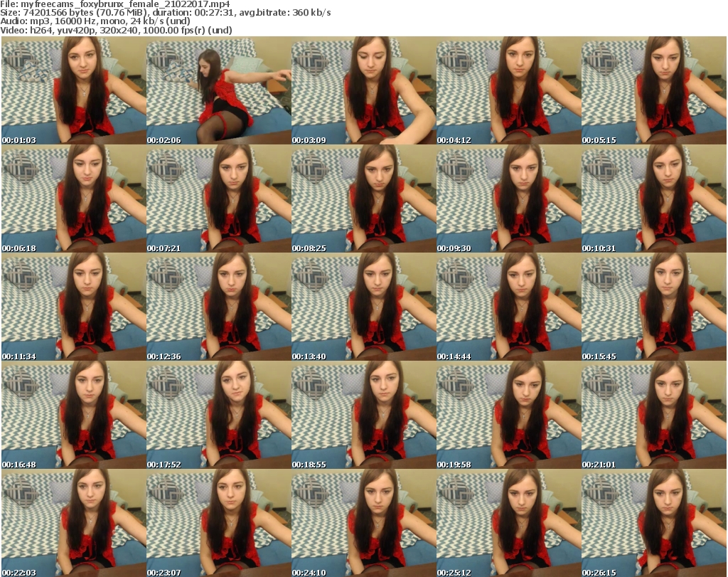Pick the frame stamped 00:14:44
Screen dimensions: 728x577
point(509,307)
